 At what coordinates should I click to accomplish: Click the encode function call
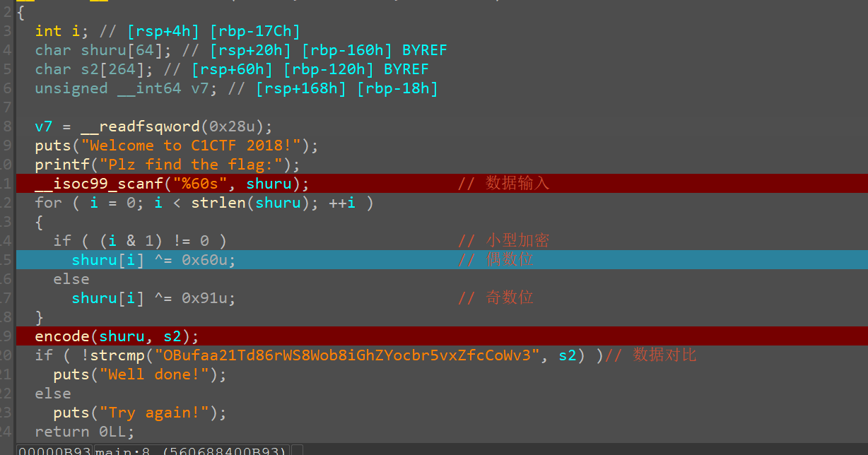[62, 336]
